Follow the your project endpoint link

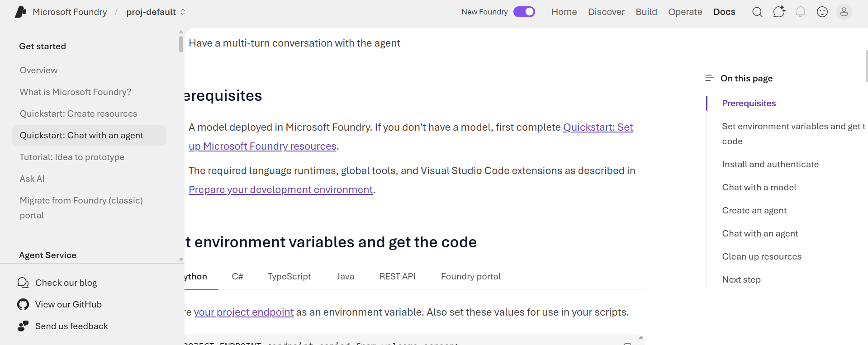[x=244, y=312]
